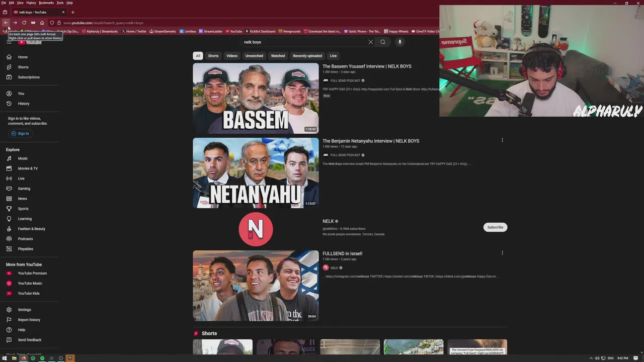Open YouTube Music link
Viewport: 644px width, 362px height.
pos(29,283)
